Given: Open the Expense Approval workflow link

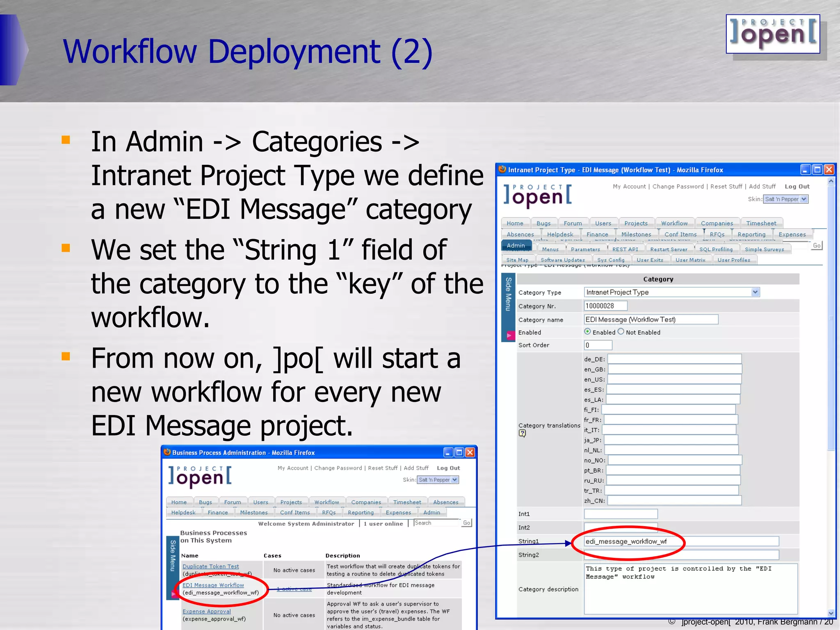Looking at the screenshot, I should click(206, 611).
